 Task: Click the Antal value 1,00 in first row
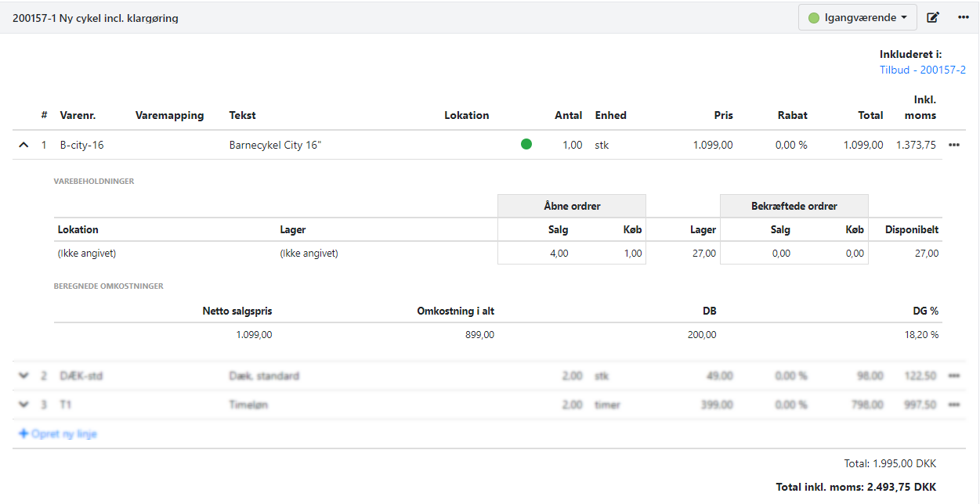point(570,145)
